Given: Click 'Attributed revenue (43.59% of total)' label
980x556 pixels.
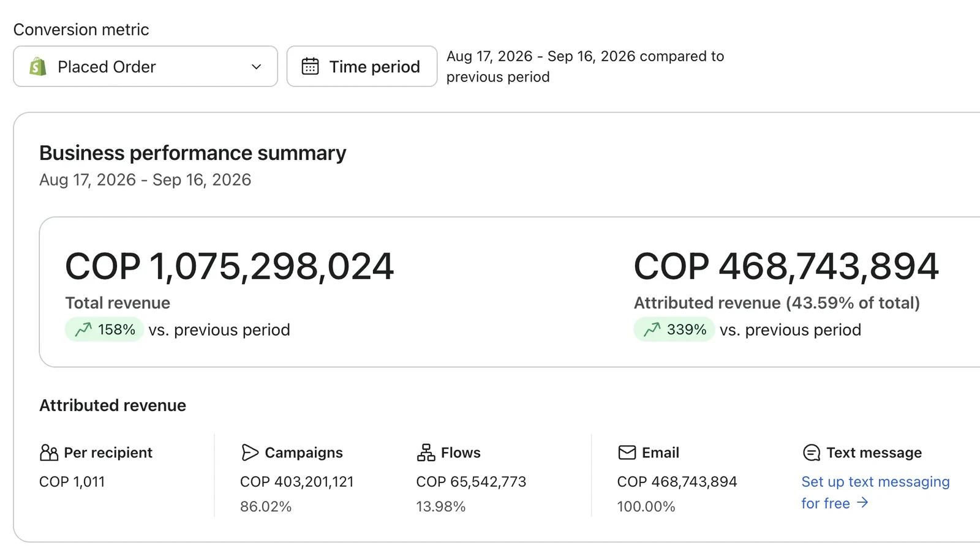Looking at the screenshot, I should pos(777,302).
